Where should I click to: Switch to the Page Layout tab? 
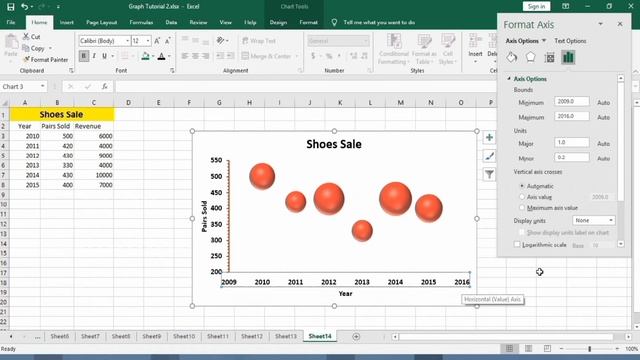tap(102, 22)
